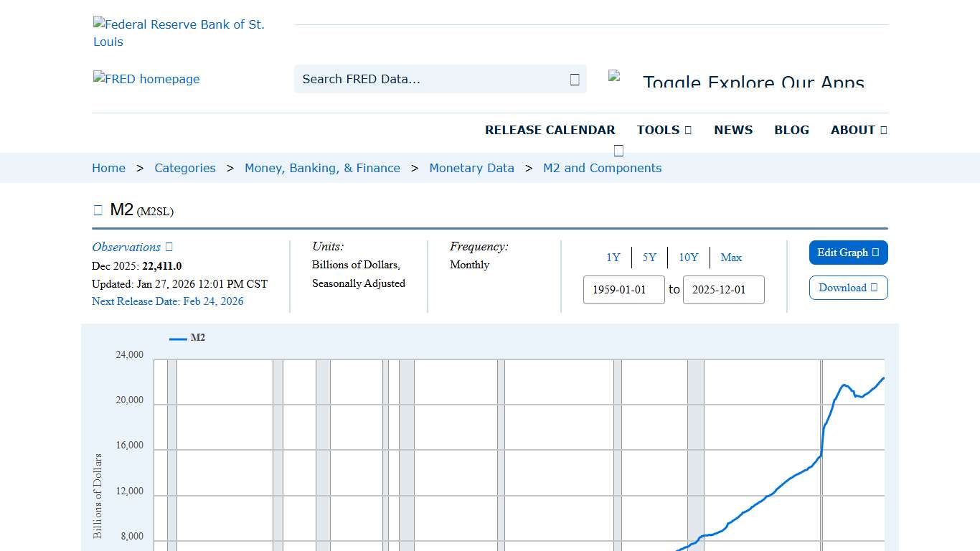Screen dimensions: 980x551
Task: Expand the TOOLS dropdown menu
Action: pyautogui.click(x=664, y=130)
